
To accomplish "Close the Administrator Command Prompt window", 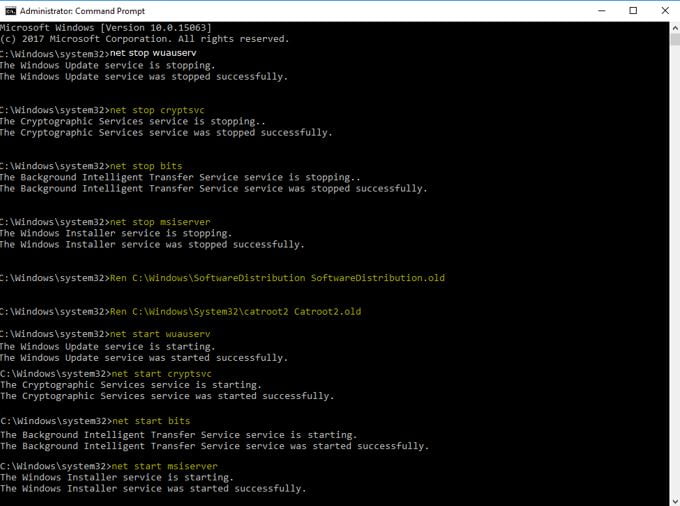I will tap(665, 11).
